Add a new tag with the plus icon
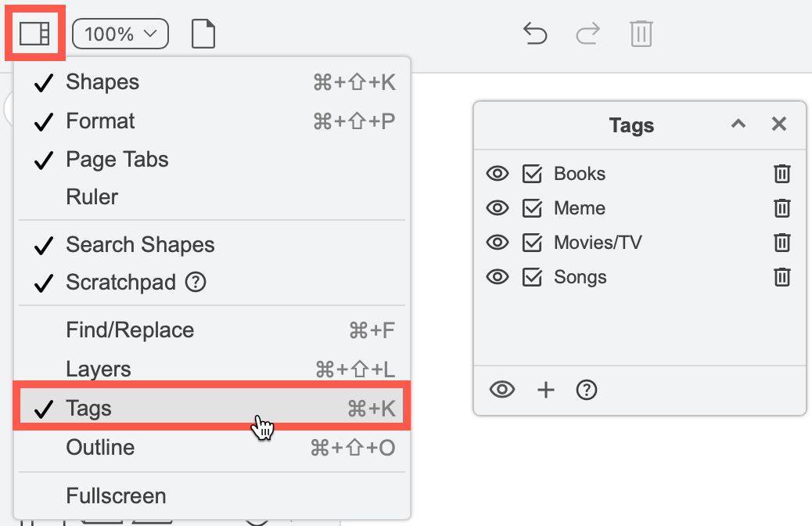The height and width of the screenshot is (526, 812). [545, 389]
